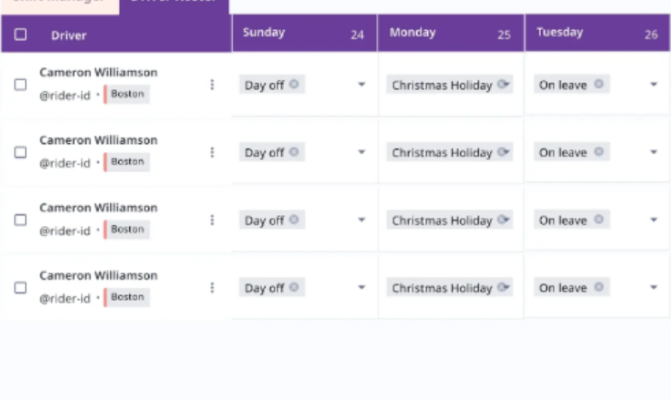
Task: Toggle the select-all checkbox in the Driver header
Action: pyautogui.click(x=21, y=35)
